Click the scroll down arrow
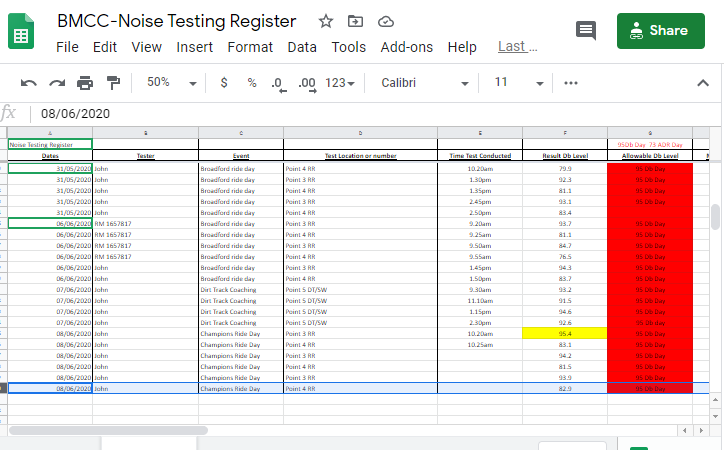This screenshot has height=450, width=724. [x=715, y=416]
